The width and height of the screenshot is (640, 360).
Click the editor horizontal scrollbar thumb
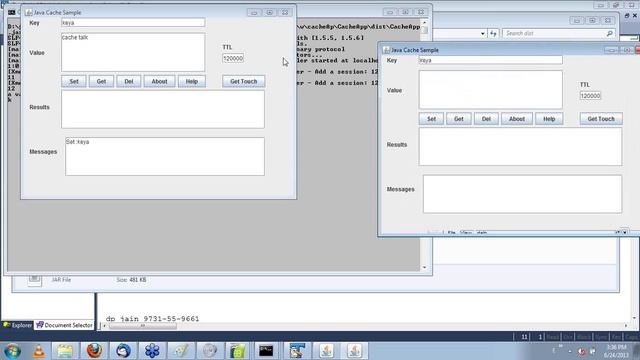(x=143, y=326)
